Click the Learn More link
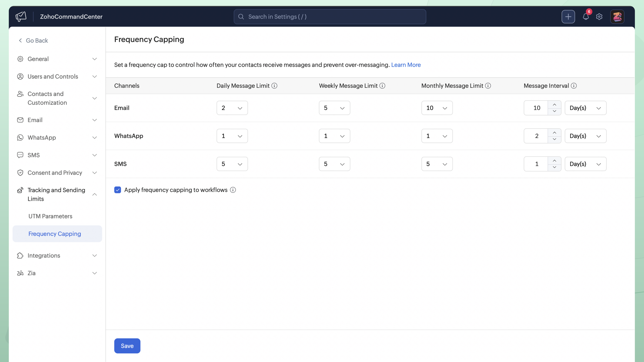Image resolution: width=644 pixels, height=362 pixels. pyautogui.click(x=406, y=65)
